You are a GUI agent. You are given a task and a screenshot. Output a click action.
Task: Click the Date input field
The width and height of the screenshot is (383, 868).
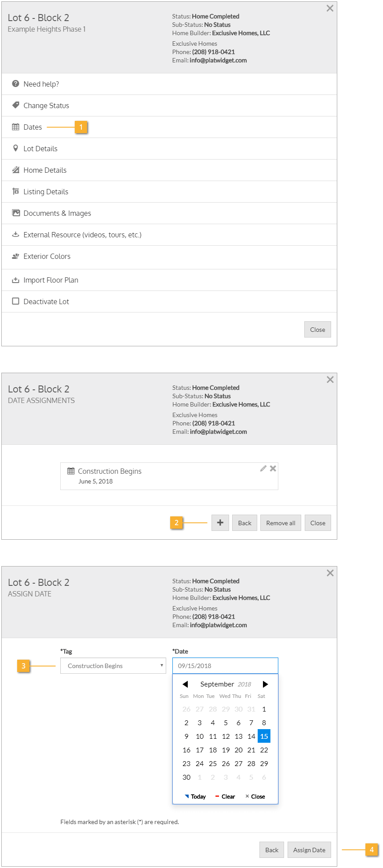pyautogui.click(x=225, y=665)
